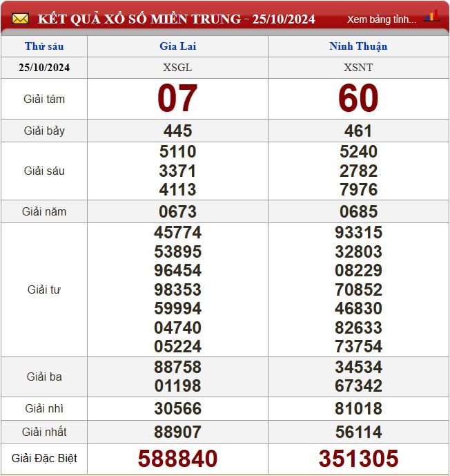Click the 'Giải nhất' row label
The width and height of the screenshot is (450, 476).
coord(44,432)
